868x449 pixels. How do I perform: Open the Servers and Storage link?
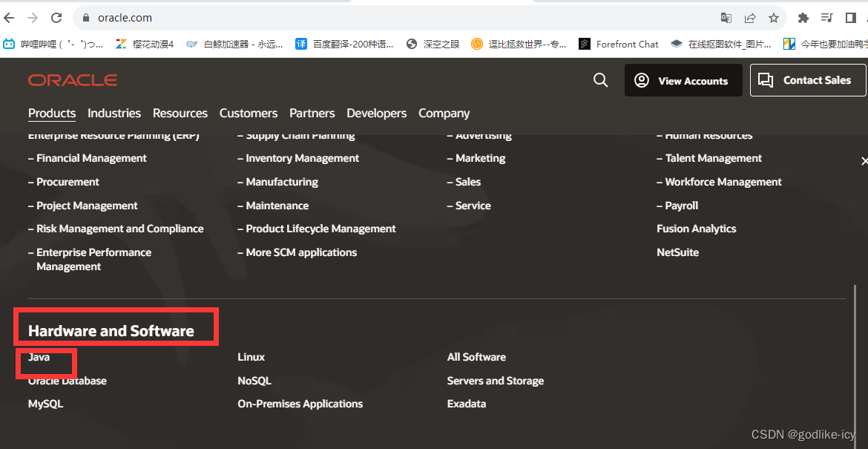[496, 381]
